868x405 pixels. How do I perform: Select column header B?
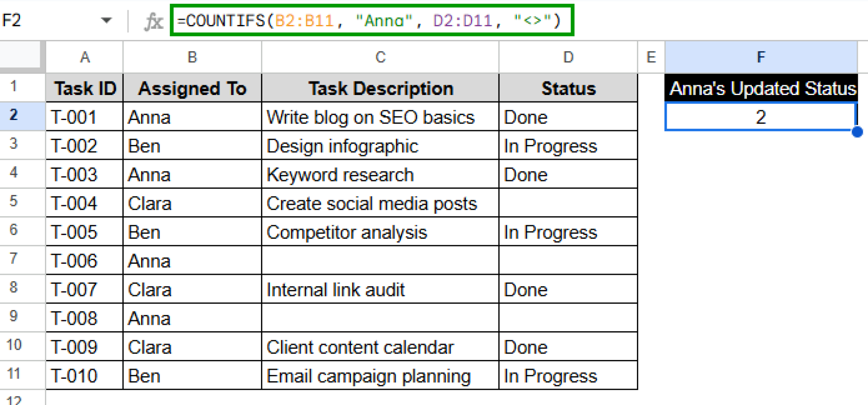192,57
